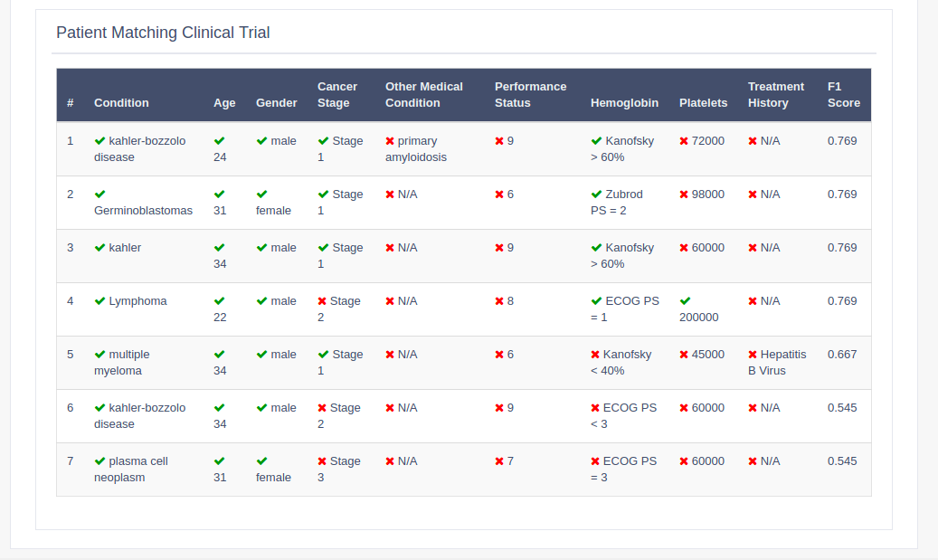Click the plasma cell neoplasm condition cell
Screen dimensions: 938x560
coord(142,469)
